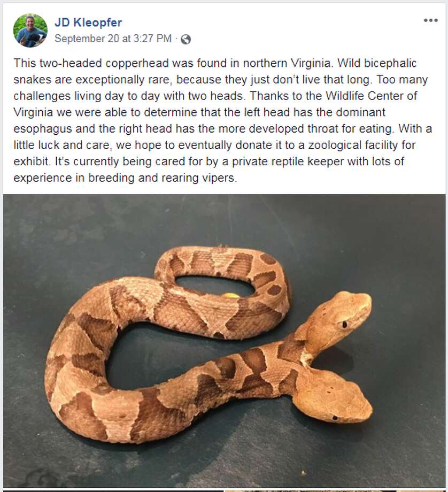Click the word 'esophagus' in the post

tap(43, 129)
